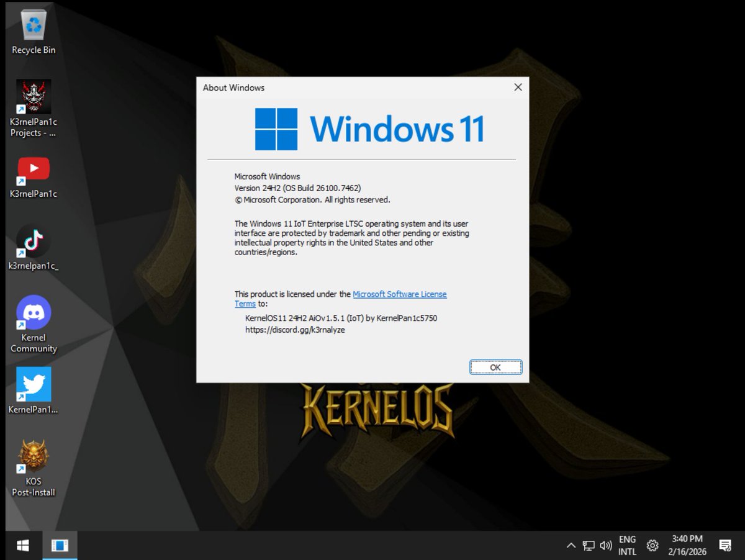The width and height of the screenshot is (745, 560).
Task: Click the 'Version 24H2 (OS Build 26100.7462)' text
Action: [x=297, y=188]
